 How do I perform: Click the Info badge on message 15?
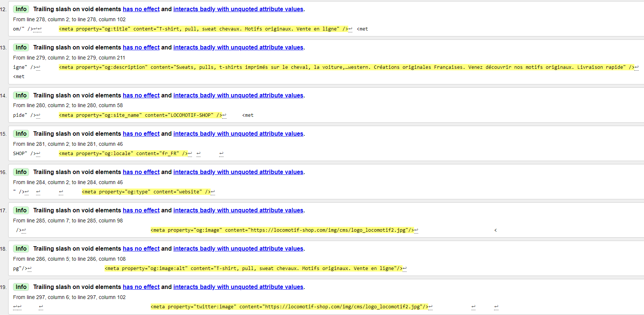21,134
